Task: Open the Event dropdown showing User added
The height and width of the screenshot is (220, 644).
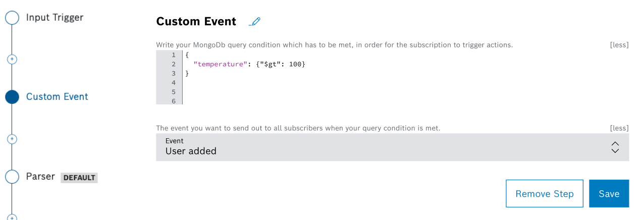Action: pos(384,147)
